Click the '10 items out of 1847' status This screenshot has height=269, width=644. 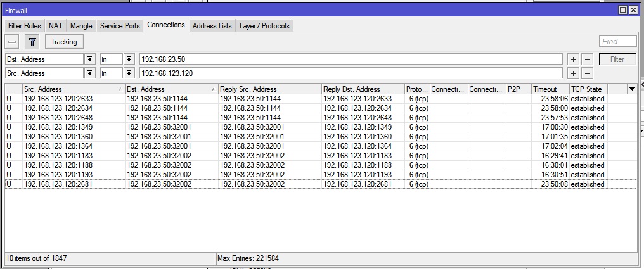tap(36, 258)
